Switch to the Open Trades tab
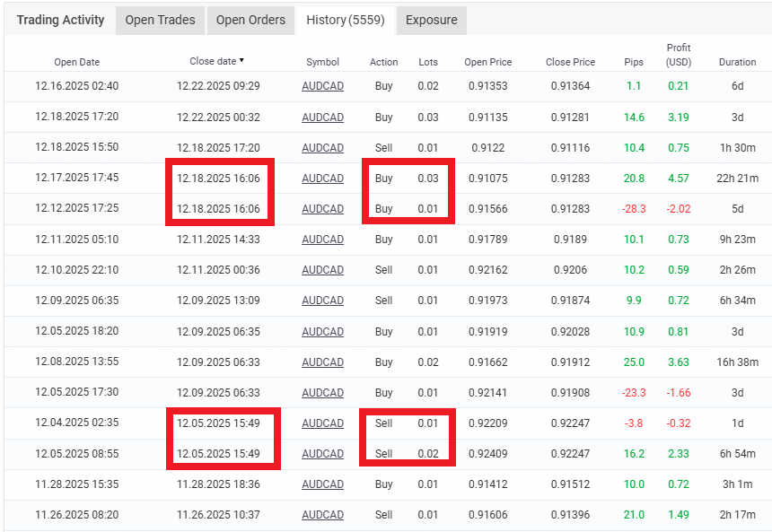This screenshot has width=772, height=532. 160,19
